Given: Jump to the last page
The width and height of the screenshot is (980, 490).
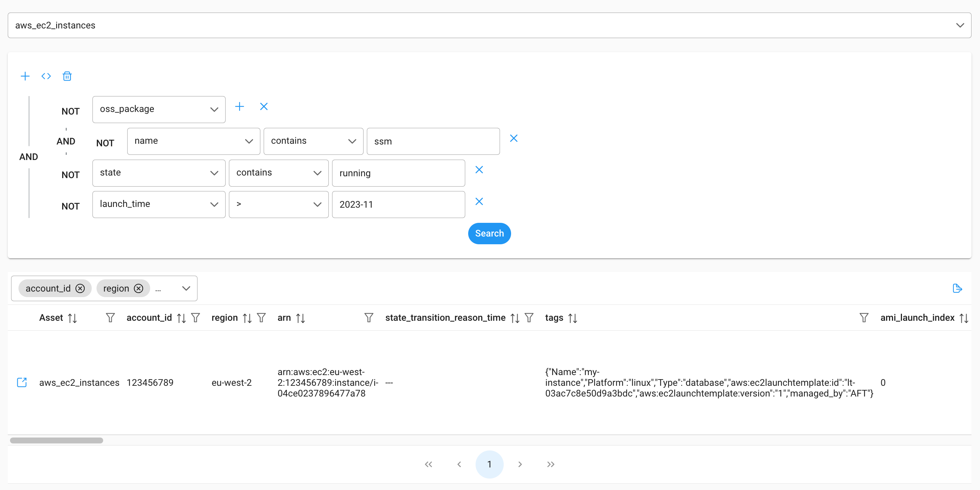Looking at the screenshot, I should click(551, 464).
